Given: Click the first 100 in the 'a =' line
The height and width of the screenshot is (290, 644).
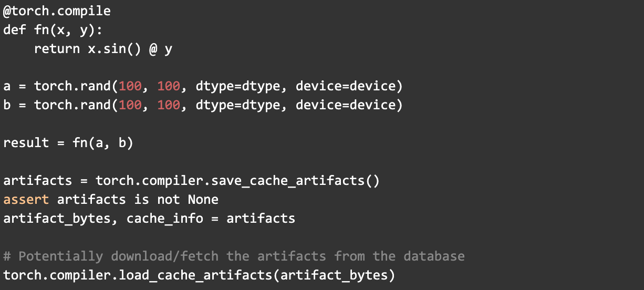Looking at the screenshot, I should (130, 86).
